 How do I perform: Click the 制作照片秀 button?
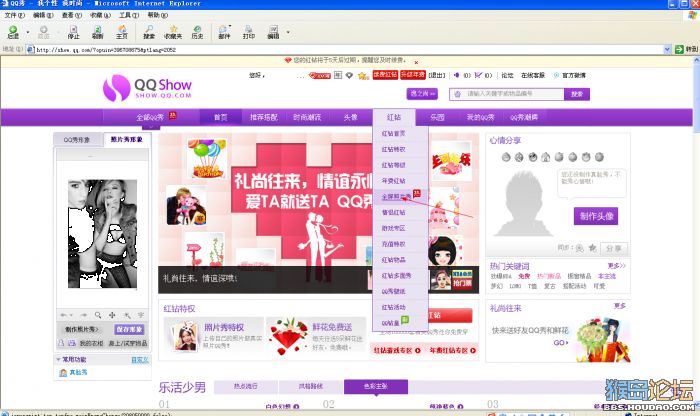coord(82,329)
